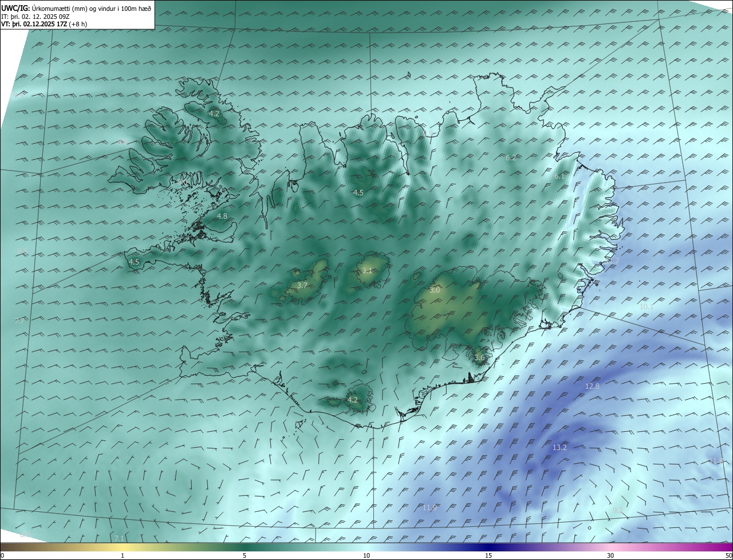Click the 0 tick label on the color scale

pos(2,555)
